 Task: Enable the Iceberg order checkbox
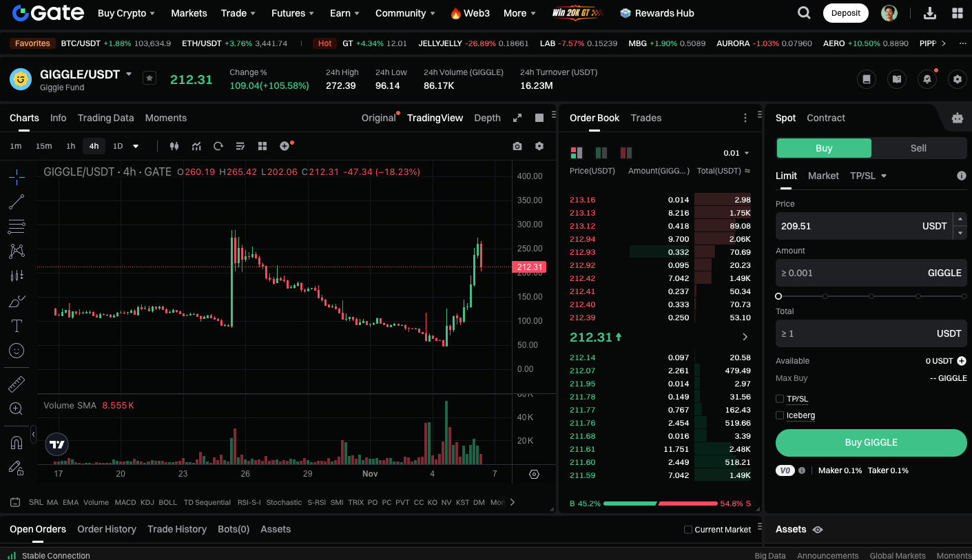tap(780, 415)
